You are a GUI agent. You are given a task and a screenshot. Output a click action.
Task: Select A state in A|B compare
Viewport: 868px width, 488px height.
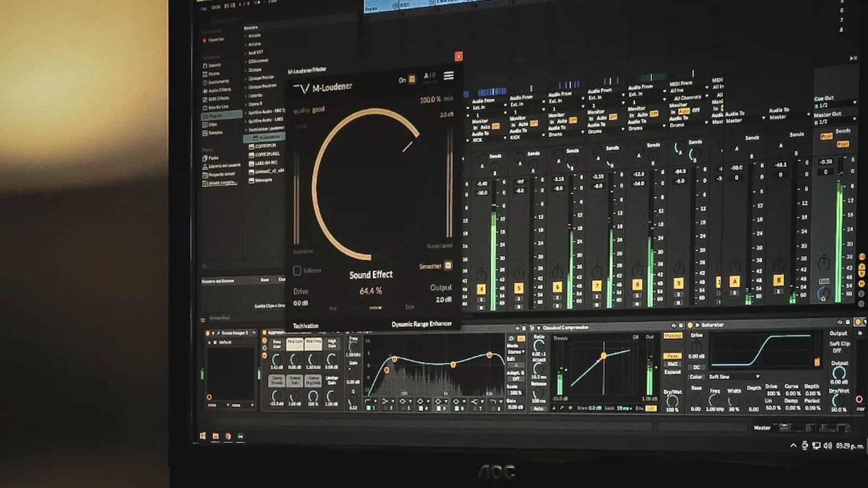point(426,75)
